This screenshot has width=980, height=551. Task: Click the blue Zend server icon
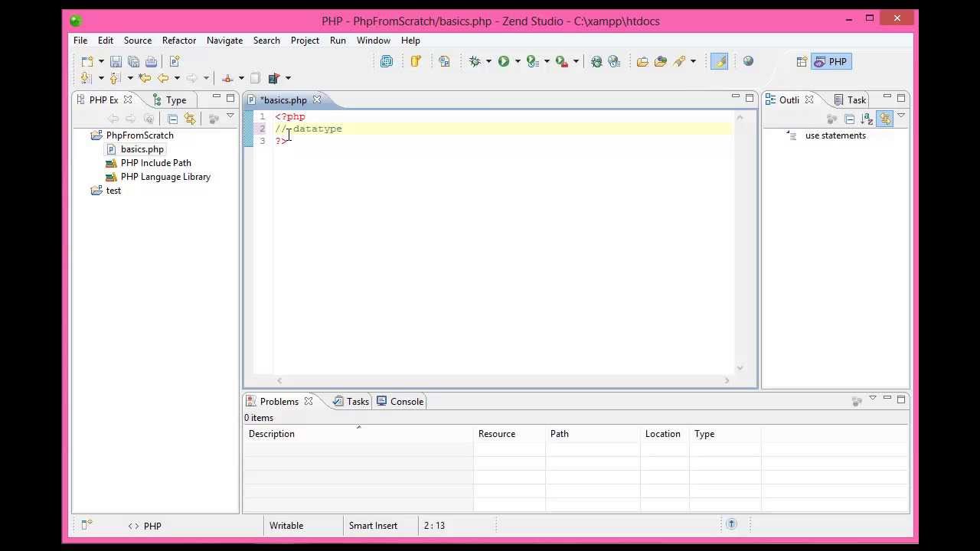387,62
